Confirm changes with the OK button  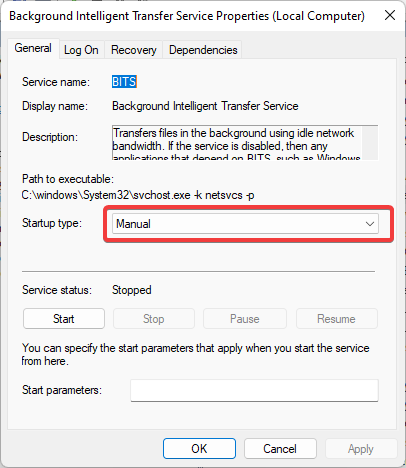coord(199,449)
